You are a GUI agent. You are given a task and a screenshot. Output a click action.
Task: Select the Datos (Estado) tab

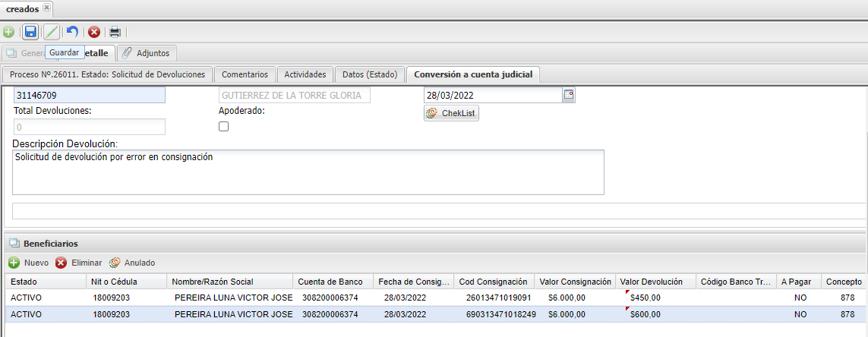click(370, 74)
